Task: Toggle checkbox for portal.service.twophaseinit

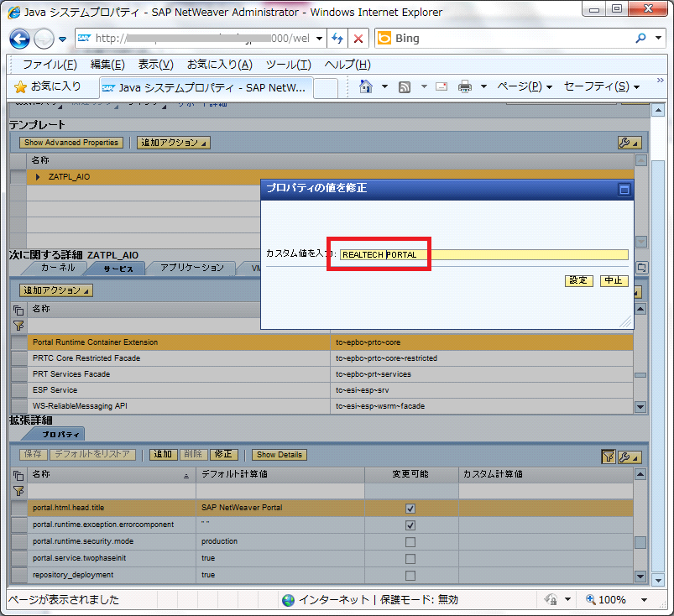Action: [x=410, y=559]
